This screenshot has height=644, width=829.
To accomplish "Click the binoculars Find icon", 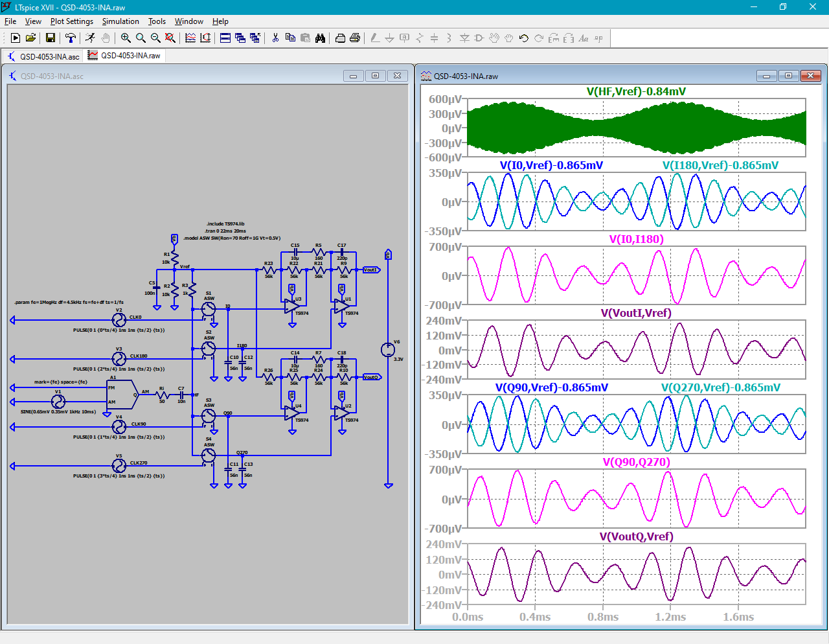I will pos(320,38).
